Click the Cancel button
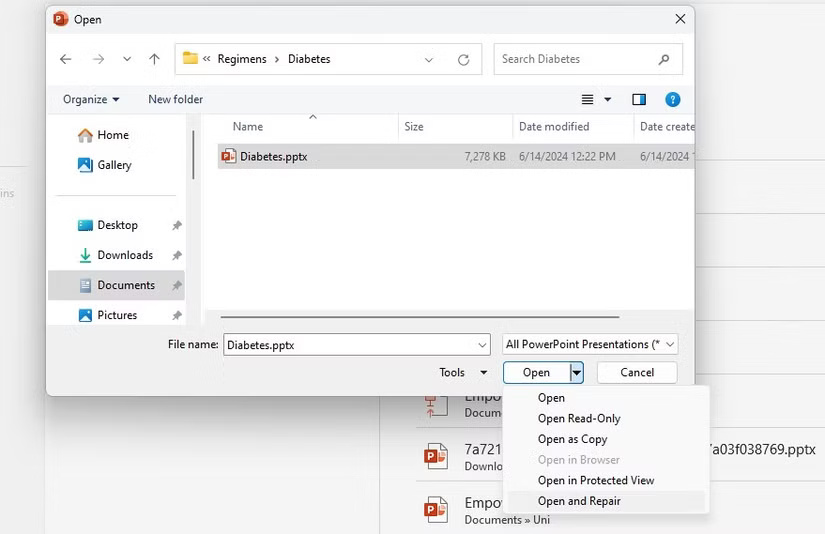Image resolution: width=825 pixels, height=534 pixels. pos(637,372)
